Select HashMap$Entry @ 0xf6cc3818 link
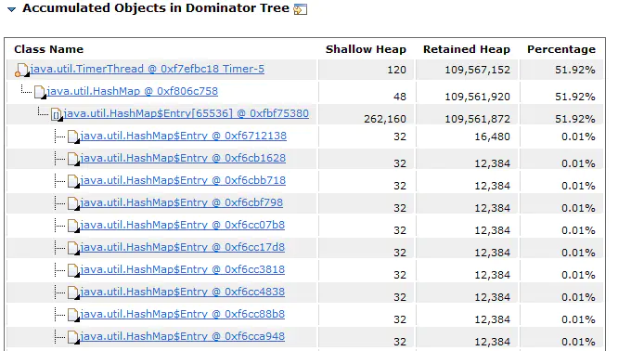644x351 pixels. [x=183, y=269]
